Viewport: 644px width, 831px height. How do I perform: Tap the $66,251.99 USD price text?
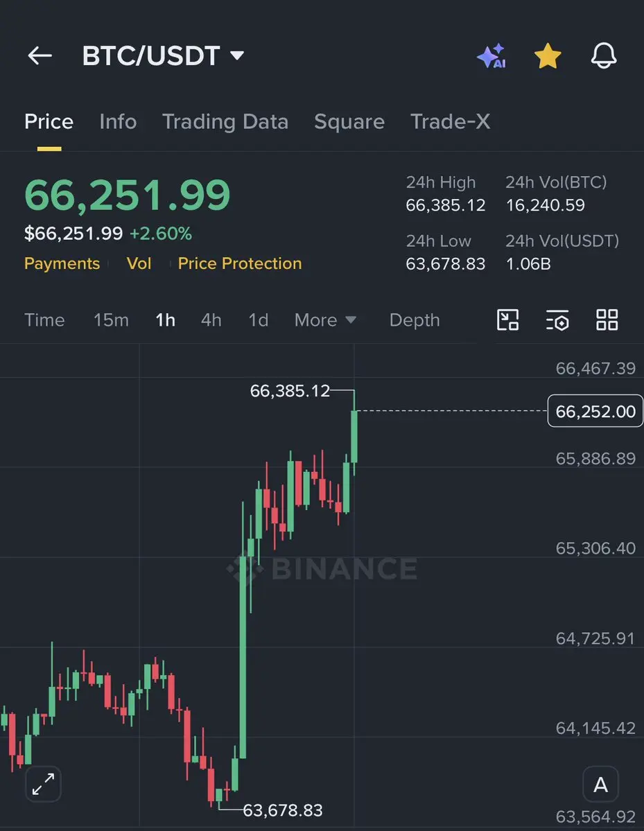point(73,234)
